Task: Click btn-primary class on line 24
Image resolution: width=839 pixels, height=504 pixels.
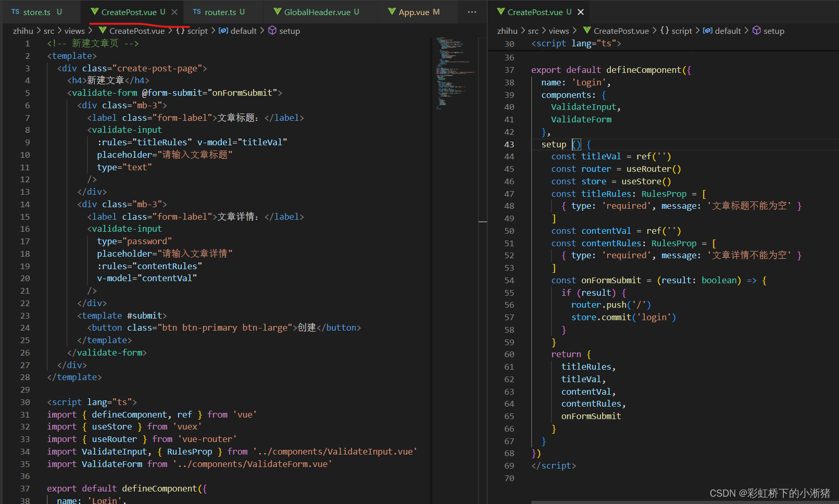Action: click(209, 327)
